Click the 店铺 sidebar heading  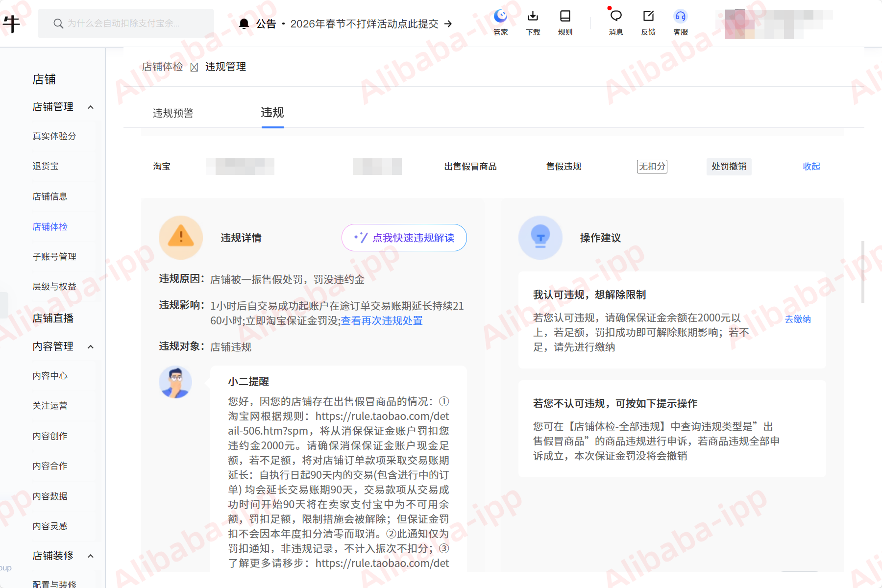point(44,79)
